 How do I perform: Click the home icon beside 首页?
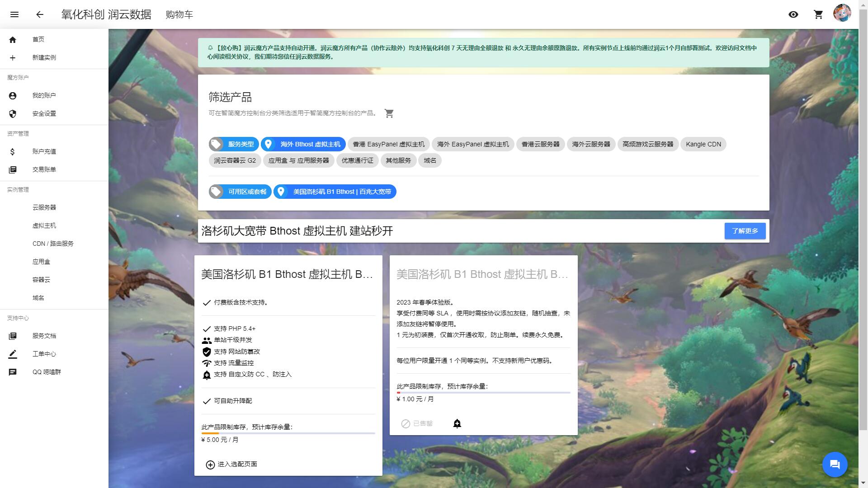point(13,40)
